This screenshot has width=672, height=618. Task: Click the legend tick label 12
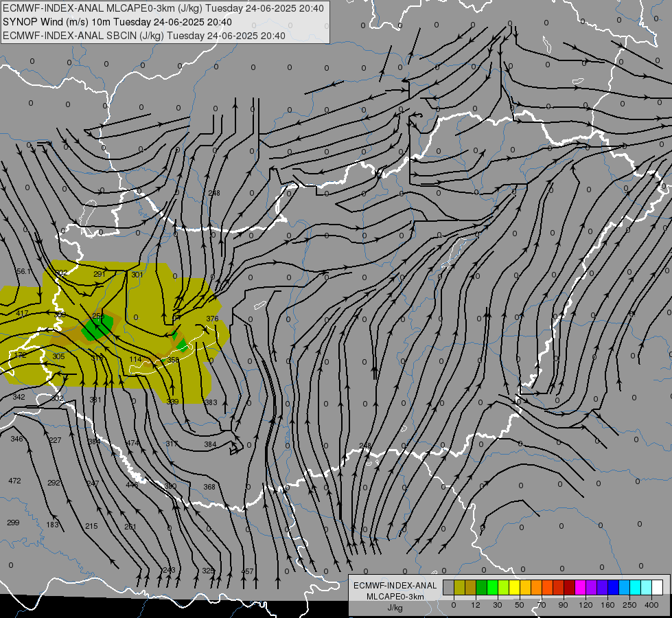(475, 605)
